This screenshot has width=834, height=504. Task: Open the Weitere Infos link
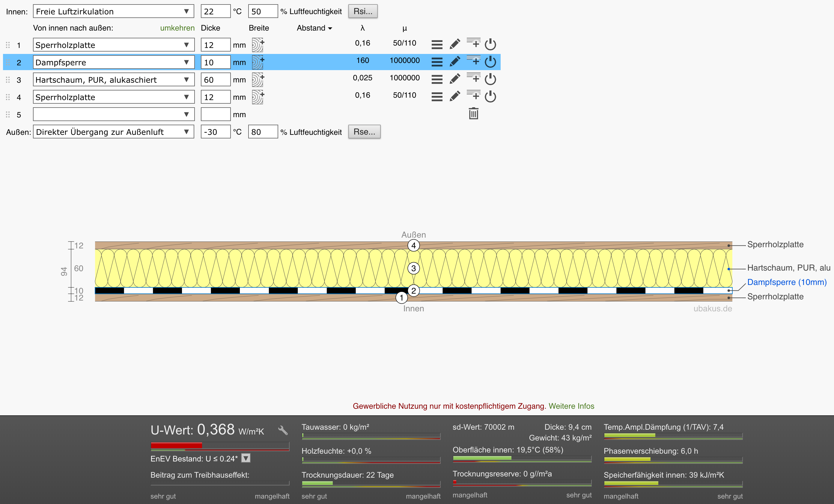(x=571, y=406)
